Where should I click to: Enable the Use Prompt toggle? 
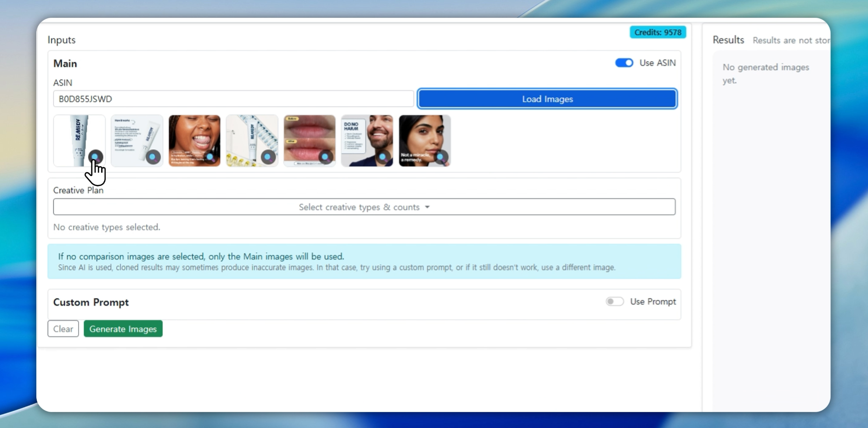point(614,302)
